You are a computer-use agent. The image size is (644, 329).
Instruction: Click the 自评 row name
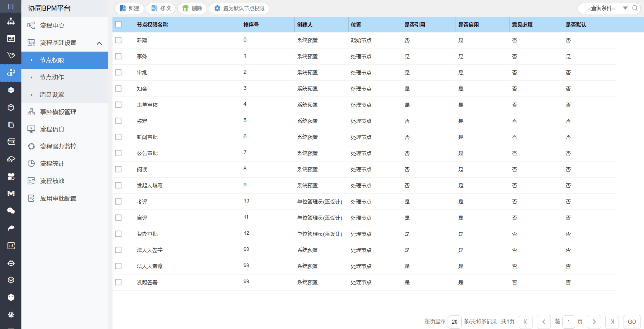point(142,218)
